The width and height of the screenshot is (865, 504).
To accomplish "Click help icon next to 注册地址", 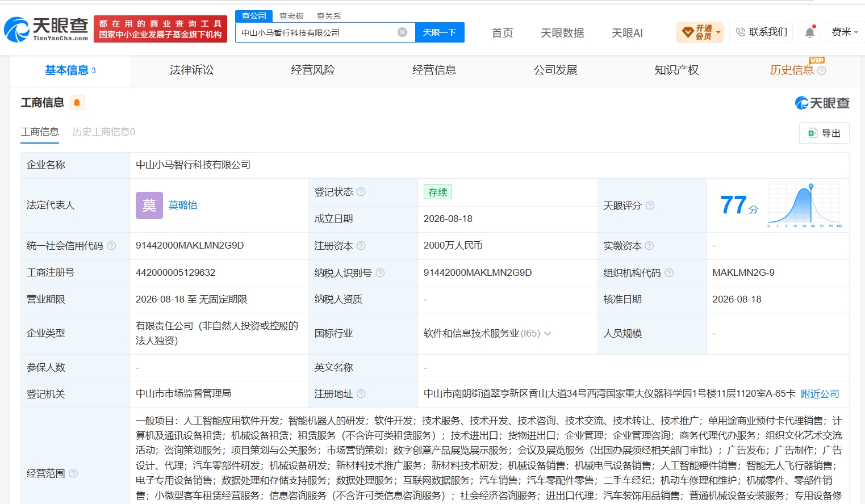I will click(361, 394).
